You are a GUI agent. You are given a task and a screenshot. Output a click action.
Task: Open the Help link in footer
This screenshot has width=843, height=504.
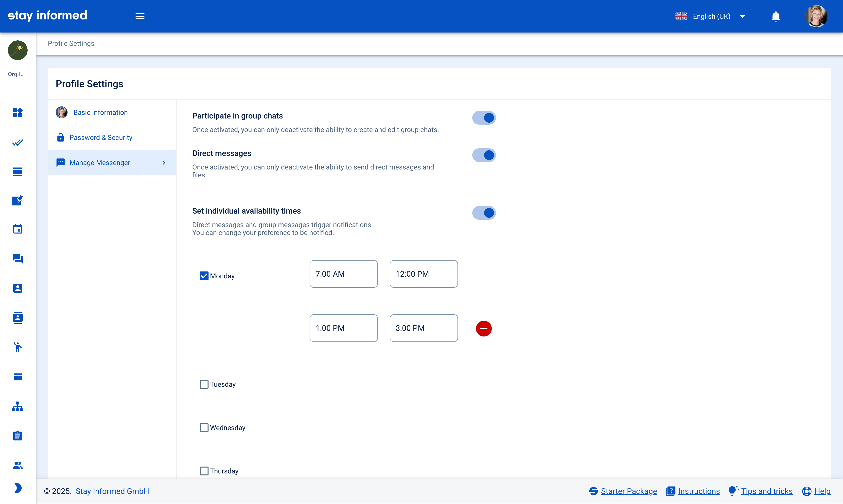pos(822,491)
